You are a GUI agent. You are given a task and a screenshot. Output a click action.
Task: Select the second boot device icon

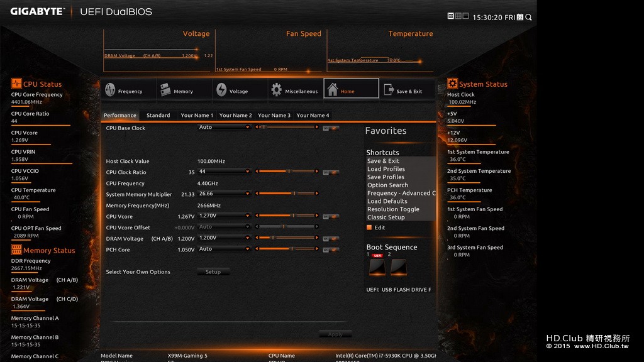(x=398, y=266)
